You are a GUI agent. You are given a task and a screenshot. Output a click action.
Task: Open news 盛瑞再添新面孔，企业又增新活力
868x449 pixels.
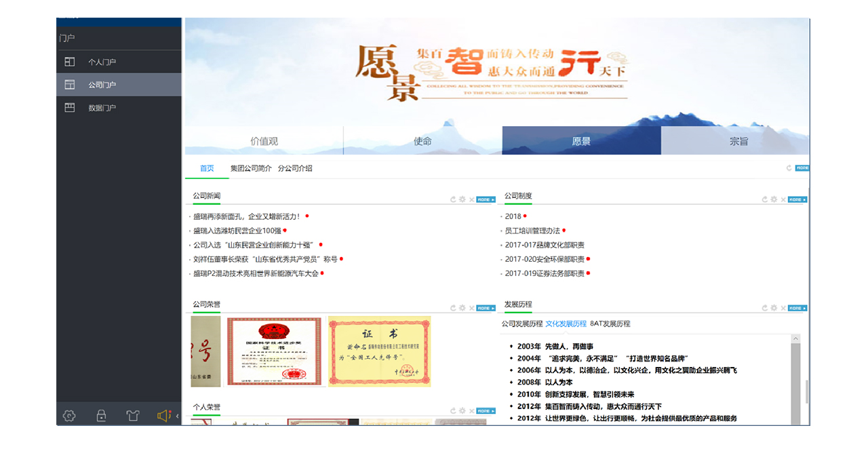(247, 216)
